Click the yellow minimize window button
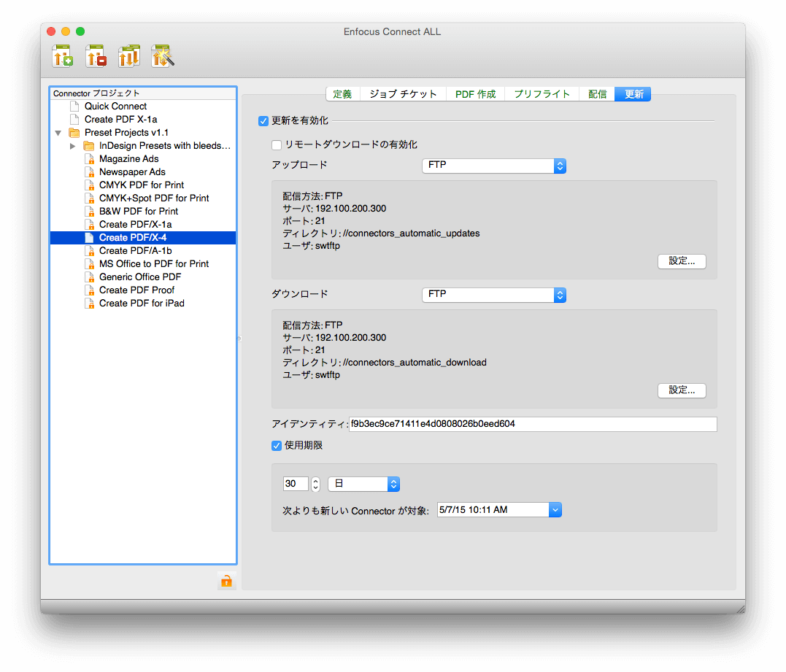786x672 pixels. pyautogui.click(x=66, y=31)
